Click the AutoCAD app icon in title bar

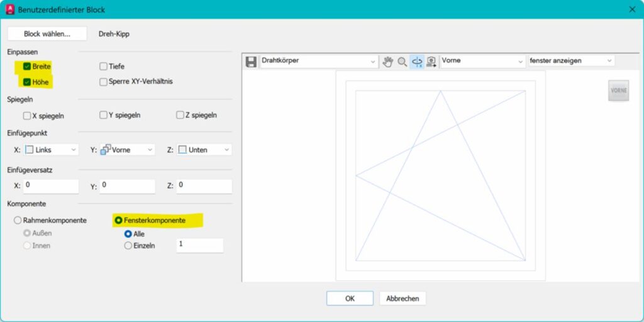click(10, 9)
